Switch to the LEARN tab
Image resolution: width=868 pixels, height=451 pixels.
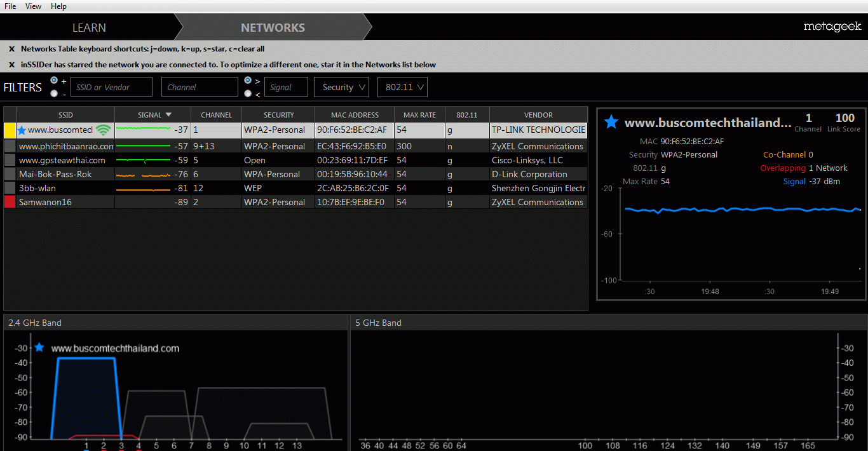point(89,27)
